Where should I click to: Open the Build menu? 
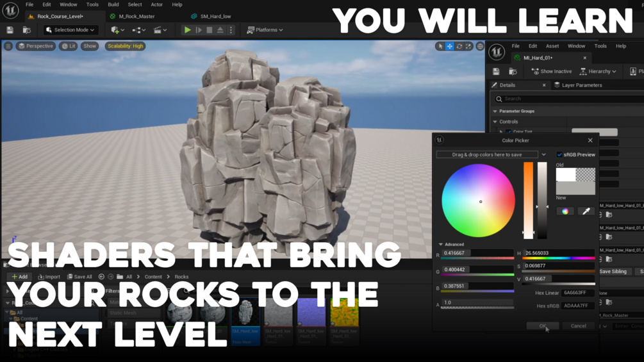click(113, 4)
